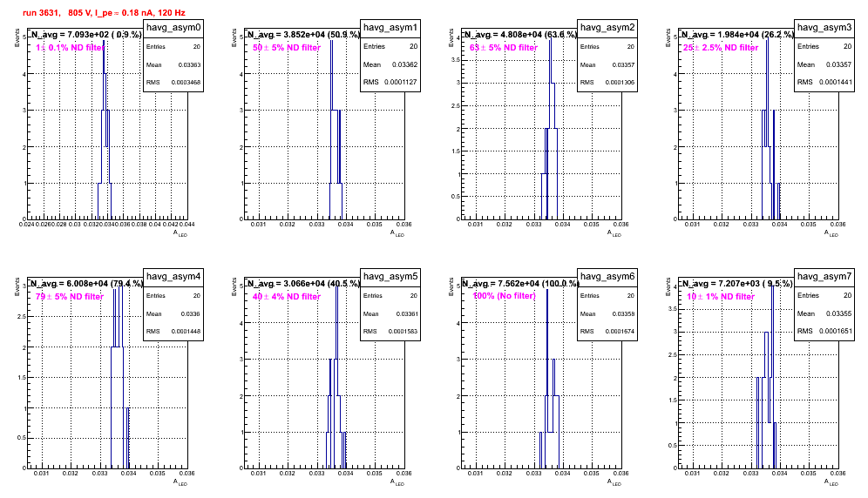Click the Mean value in havg_asym2 box
The height and width of the screenshot is (498, 868).
point(623,64)
